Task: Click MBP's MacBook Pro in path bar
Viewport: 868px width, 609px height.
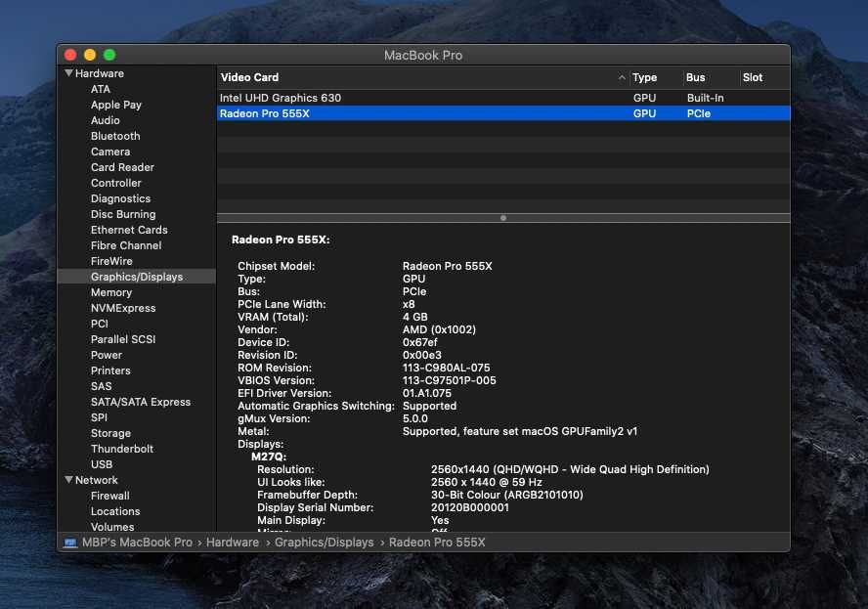Action: tap(137, 543)
